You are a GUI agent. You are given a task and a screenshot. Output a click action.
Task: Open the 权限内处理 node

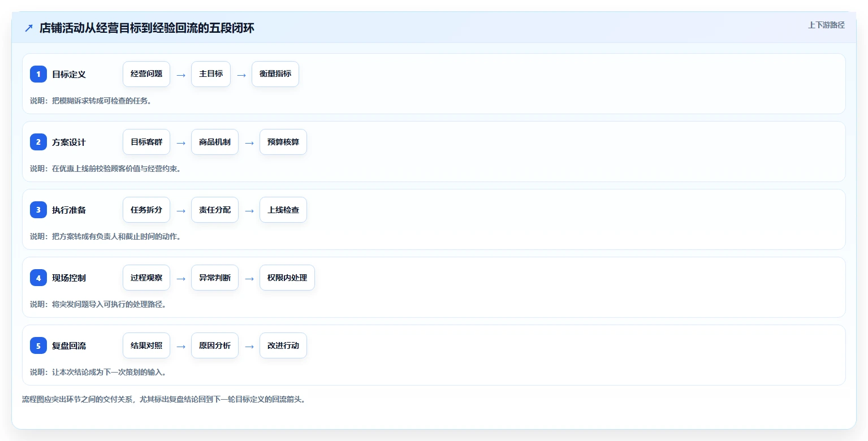[287, 278]
